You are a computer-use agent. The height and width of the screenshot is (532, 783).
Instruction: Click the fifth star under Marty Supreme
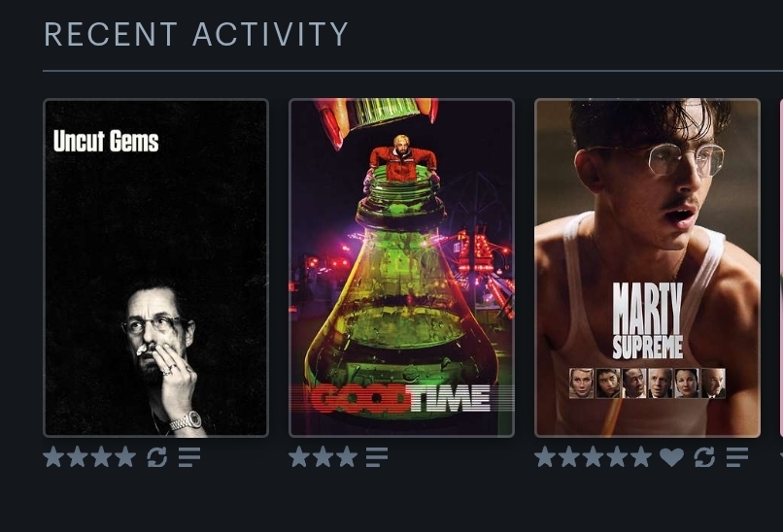(x=641, y=456)
